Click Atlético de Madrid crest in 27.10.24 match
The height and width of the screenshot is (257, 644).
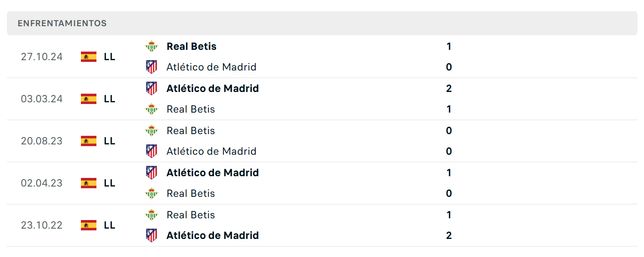[x=152, y=67]
